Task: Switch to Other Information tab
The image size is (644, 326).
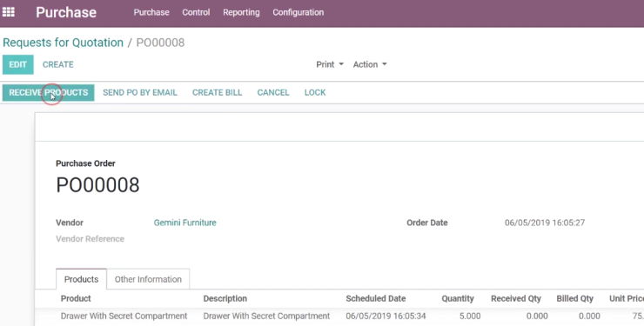Action: pyautogui.click(x=148, y=279)
